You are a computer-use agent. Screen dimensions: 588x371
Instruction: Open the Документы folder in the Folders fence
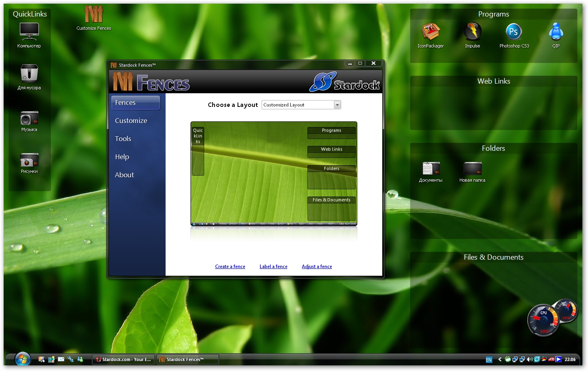430,172
